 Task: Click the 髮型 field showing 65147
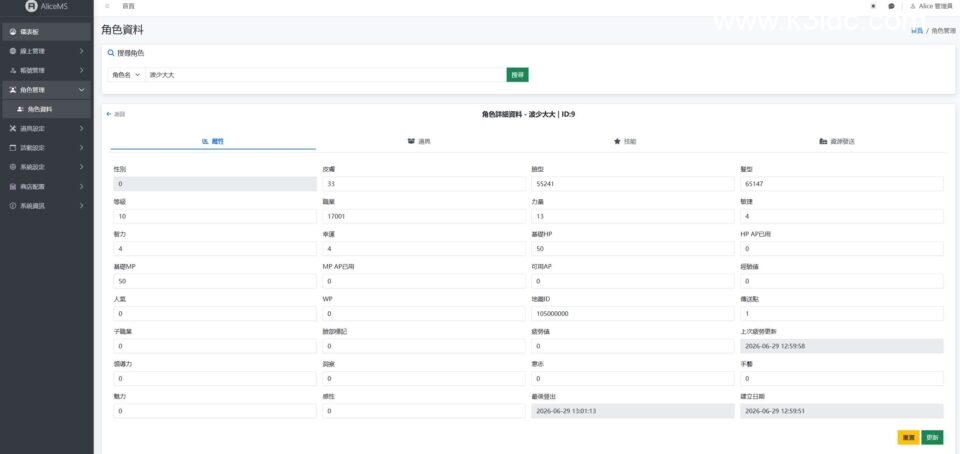pos(842,184)
